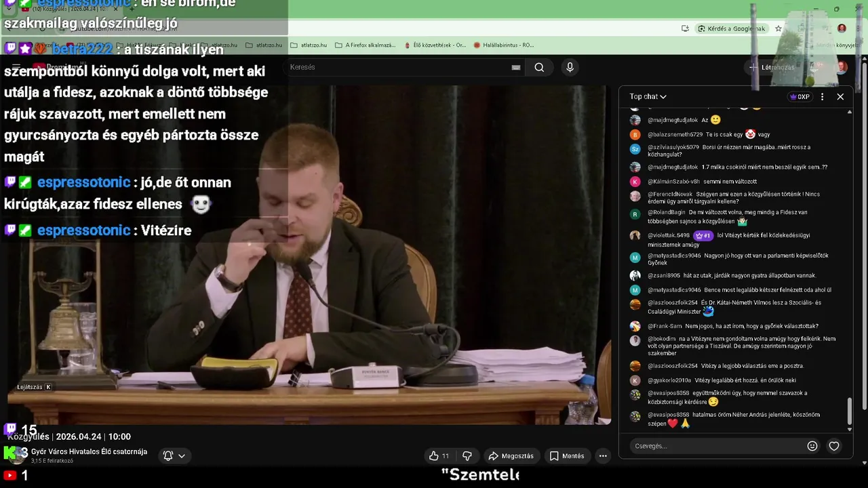Screen dimensions: 868x488
Task: Open the Chrome profile avatar
Action: (842, 28)
